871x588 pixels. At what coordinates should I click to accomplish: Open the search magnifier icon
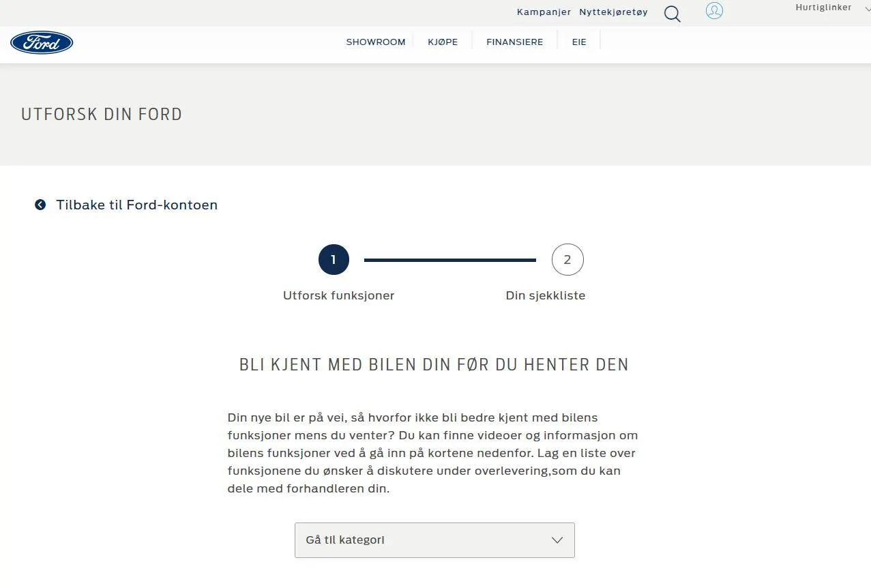672,14
